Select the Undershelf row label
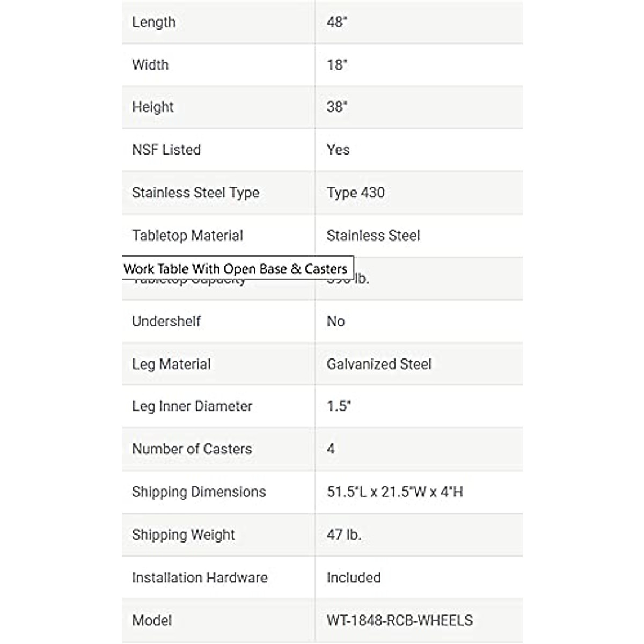Screen dimensions: 644x644 click(166, 321)
